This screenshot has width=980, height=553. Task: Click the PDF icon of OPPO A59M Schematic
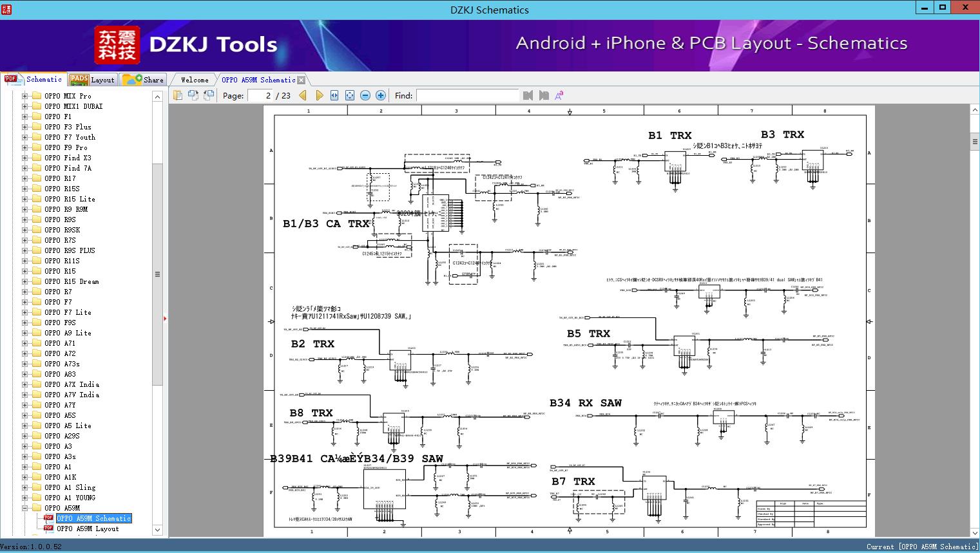48,518
